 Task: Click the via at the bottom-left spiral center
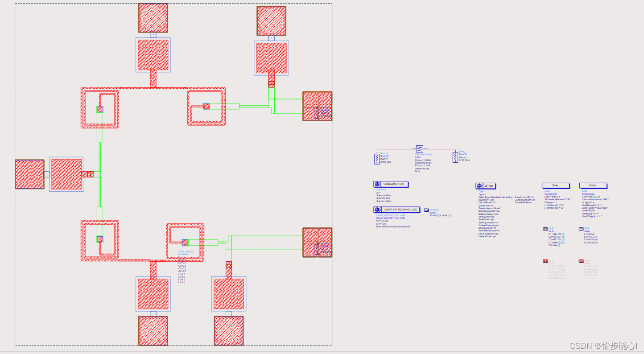click(100, 239)
